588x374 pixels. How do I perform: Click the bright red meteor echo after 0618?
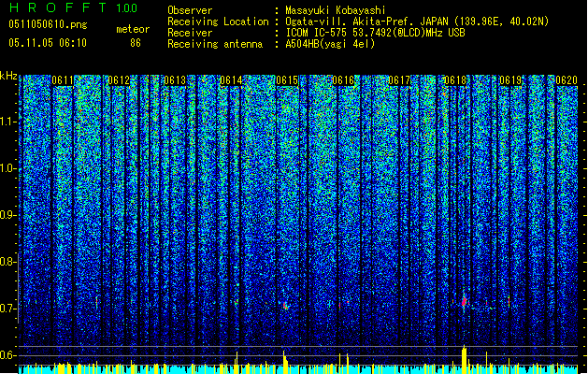click(x=465, y=301)
